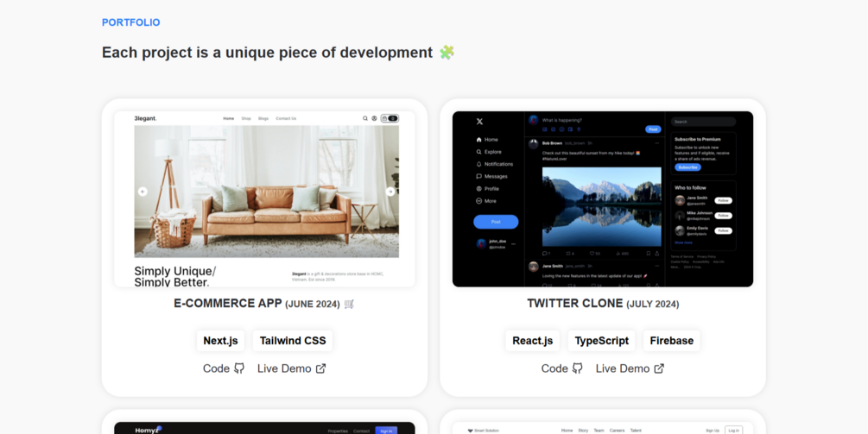The image size is (868, 434).
Task: Click Story in the Smart Solution preview navigation
Action: (x=583, y=431)
